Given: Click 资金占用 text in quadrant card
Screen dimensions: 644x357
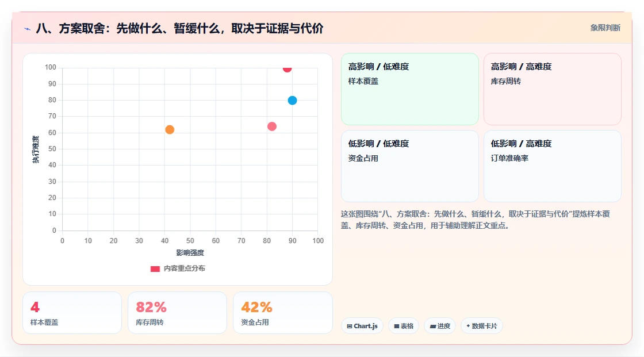Looking at the screenshot, I should pos(363,158).
